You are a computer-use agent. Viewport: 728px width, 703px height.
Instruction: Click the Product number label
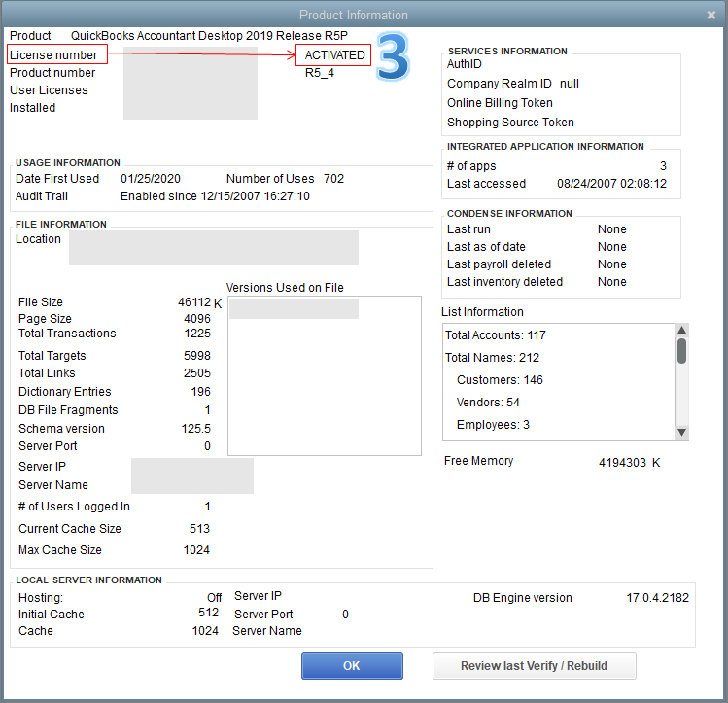pyautogui.click(x=52, y=73)
